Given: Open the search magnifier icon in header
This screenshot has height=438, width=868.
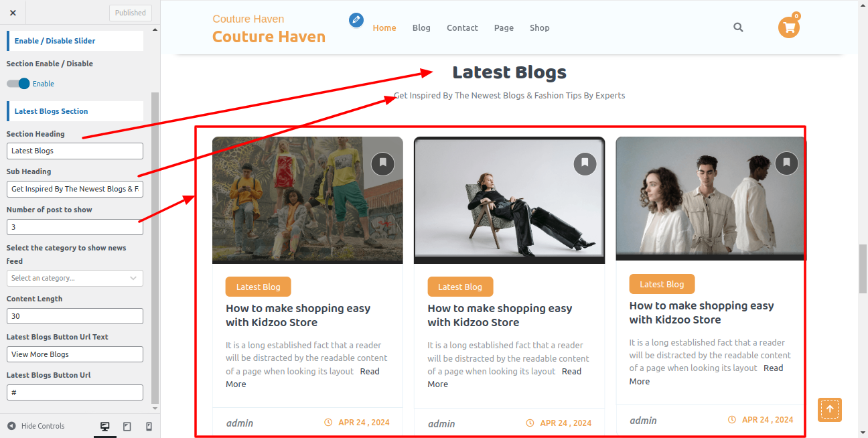Looking at the screenshot, I should (x=738, y=27).
